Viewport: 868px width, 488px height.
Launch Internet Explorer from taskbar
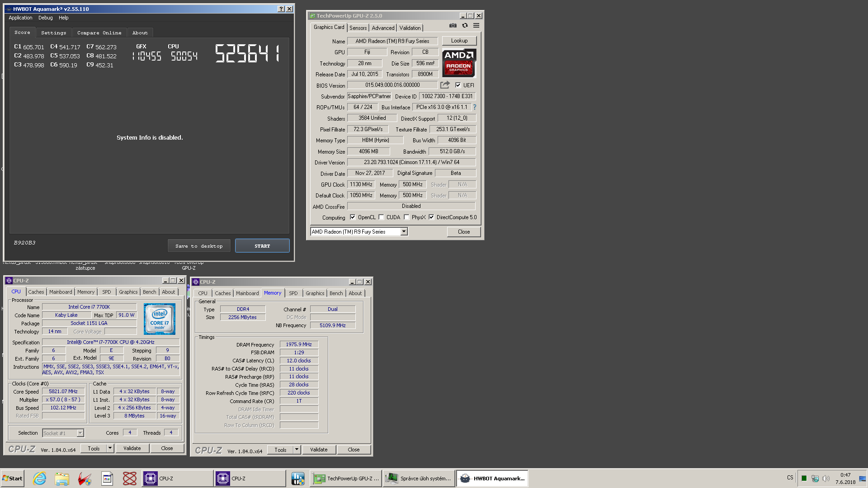pyautogui.click(x=40, y=479)
